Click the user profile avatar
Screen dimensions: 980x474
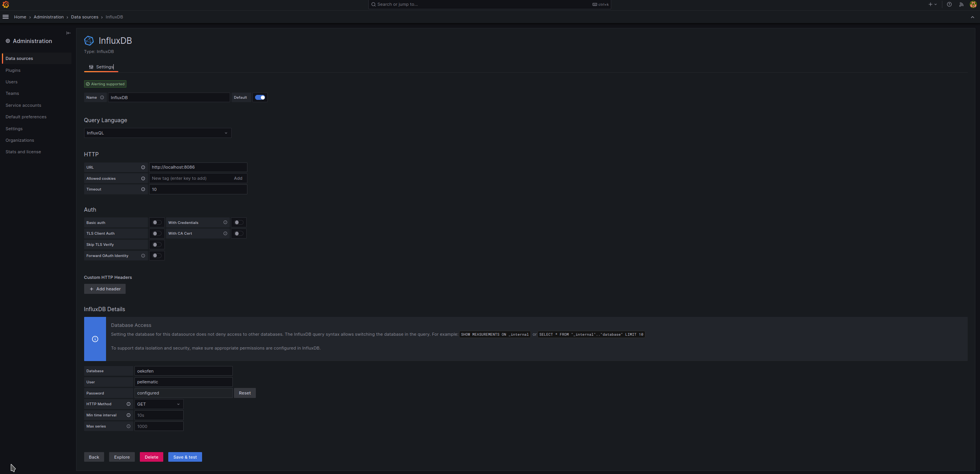973,5
